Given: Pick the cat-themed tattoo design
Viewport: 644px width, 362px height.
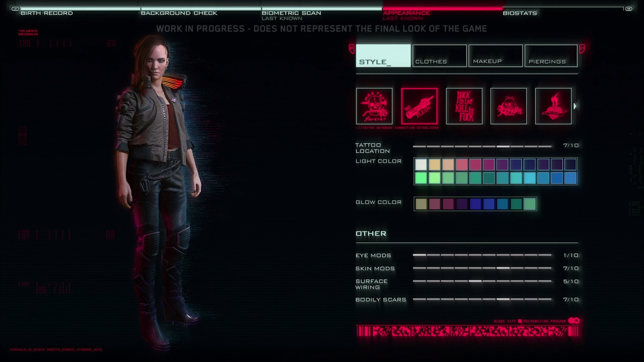Looking at the screenshot, I should coord(509,106).
